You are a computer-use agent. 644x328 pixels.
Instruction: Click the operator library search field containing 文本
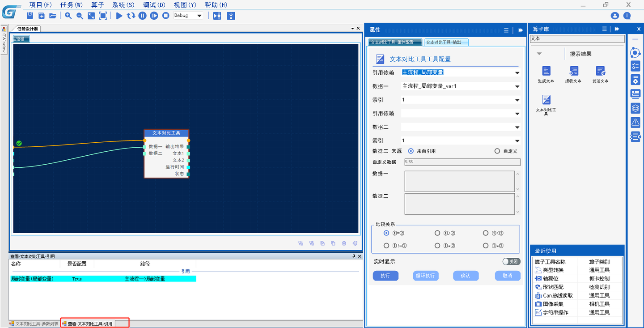pos(577,39)
